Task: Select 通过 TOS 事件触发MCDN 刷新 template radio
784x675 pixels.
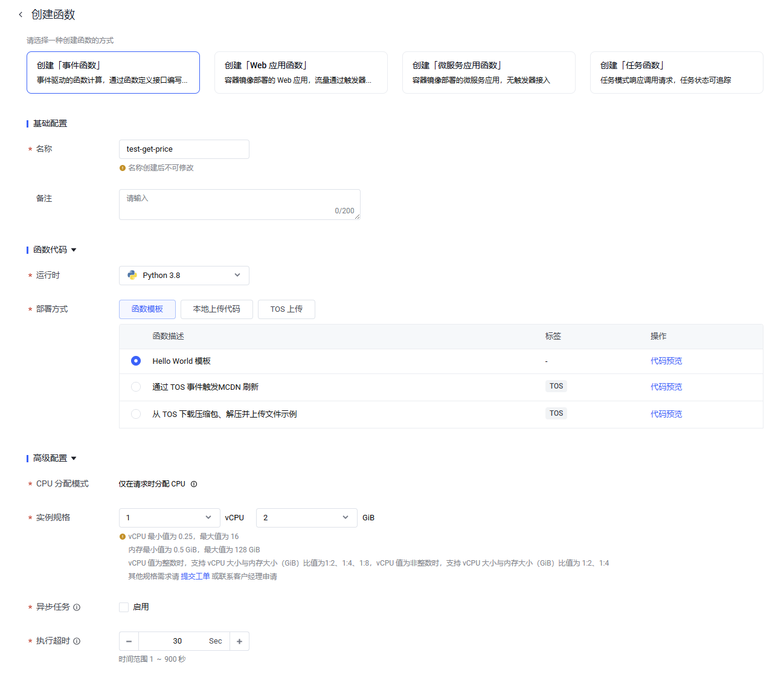Action: (136, 387)
